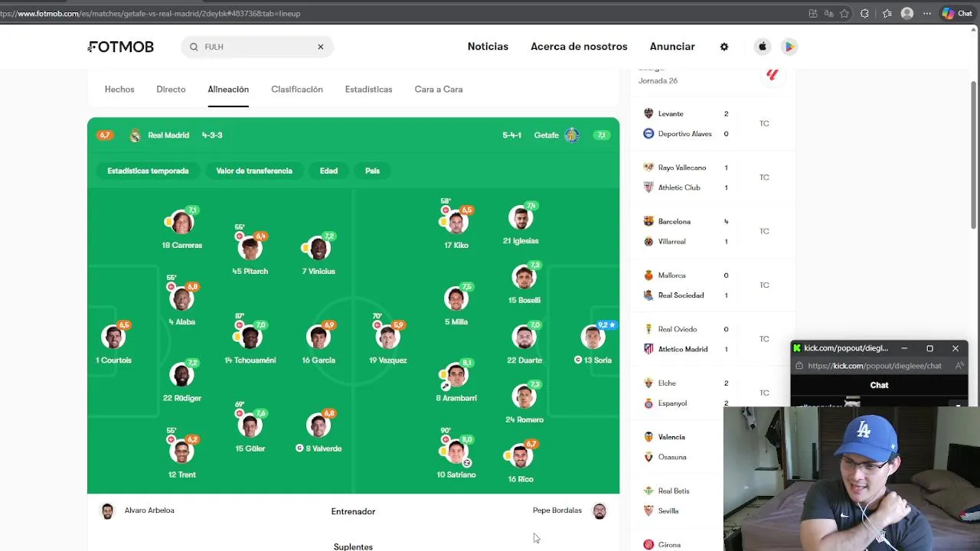
Task: Switch to Hechos tab
Action: coord(119,90)
